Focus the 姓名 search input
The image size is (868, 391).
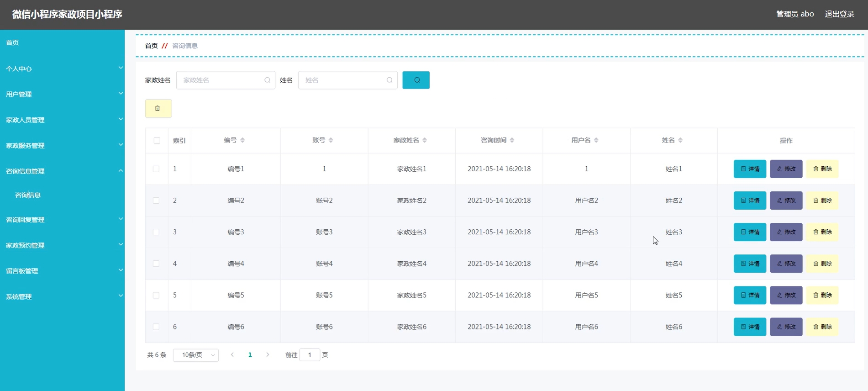[x=348, y=80]
